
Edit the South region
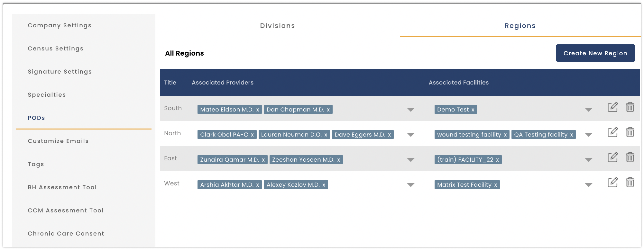pos(612,107)
